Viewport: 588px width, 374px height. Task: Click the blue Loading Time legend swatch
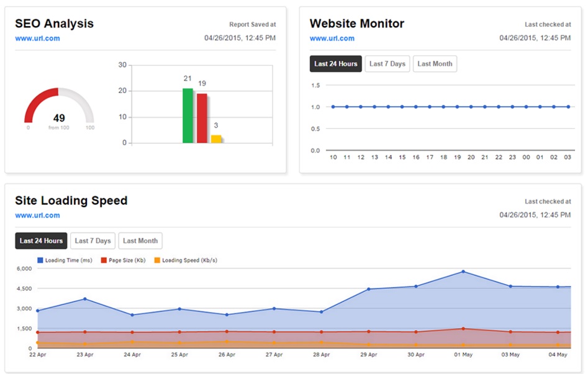pyautogui.click(x=40, y=260)
